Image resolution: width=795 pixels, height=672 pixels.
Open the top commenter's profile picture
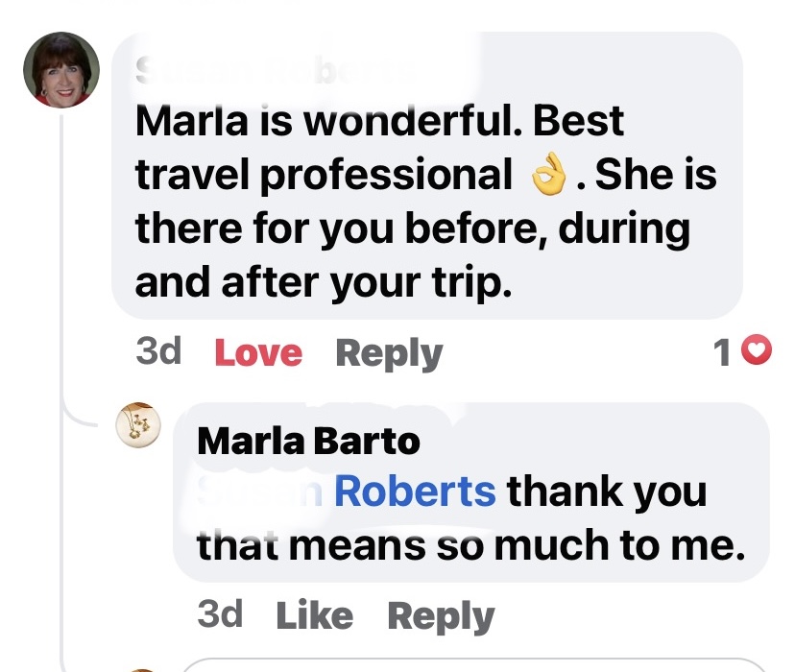pyautogui.click(x=60, y=69)
